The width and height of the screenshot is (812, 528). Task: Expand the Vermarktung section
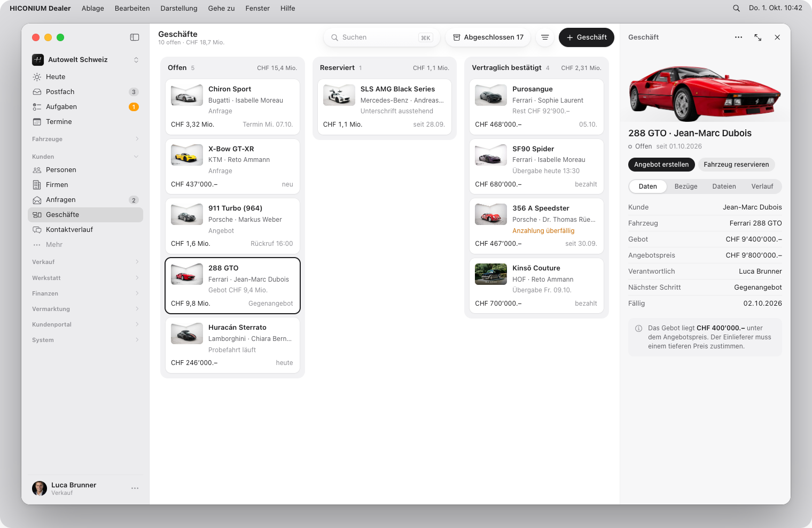coord(85,309)
